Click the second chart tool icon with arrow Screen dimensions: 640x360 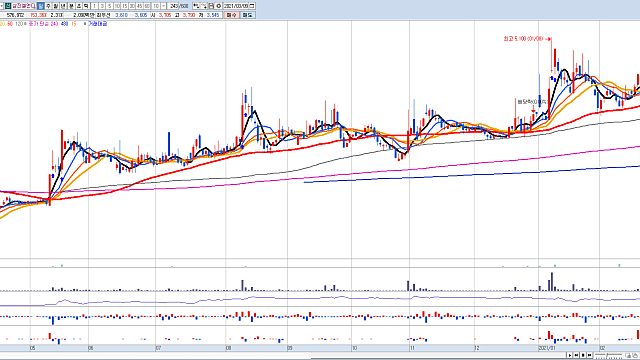pos(204,6)
